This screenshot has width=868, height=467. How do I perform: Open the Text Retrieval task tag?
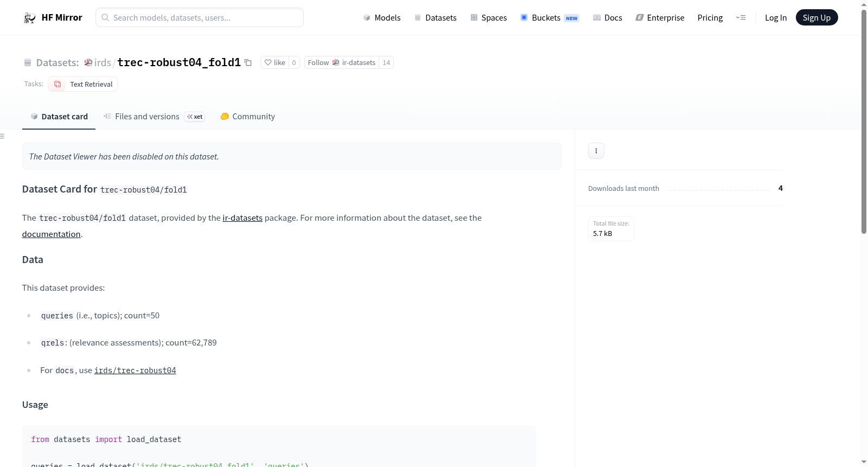(83, 84)
